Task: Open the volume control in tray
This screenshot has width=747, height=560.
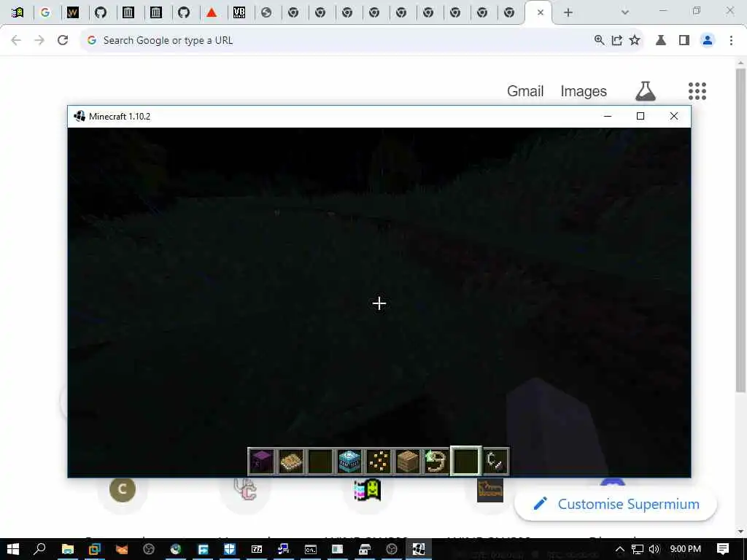Action: (654, 549)
